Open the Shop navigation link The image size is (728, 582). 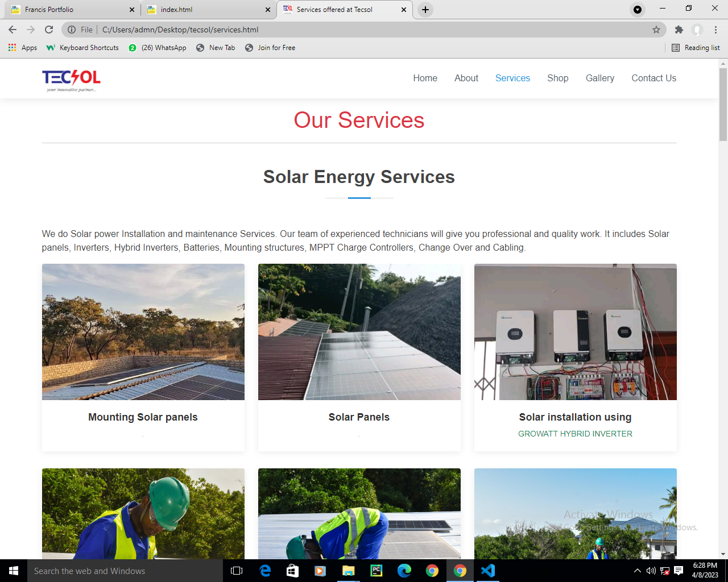[557, 78]
